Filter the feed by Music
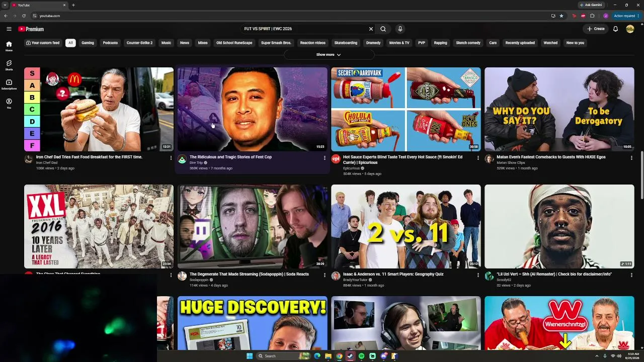Screen dimensions: 644x362 pos(167,43)
